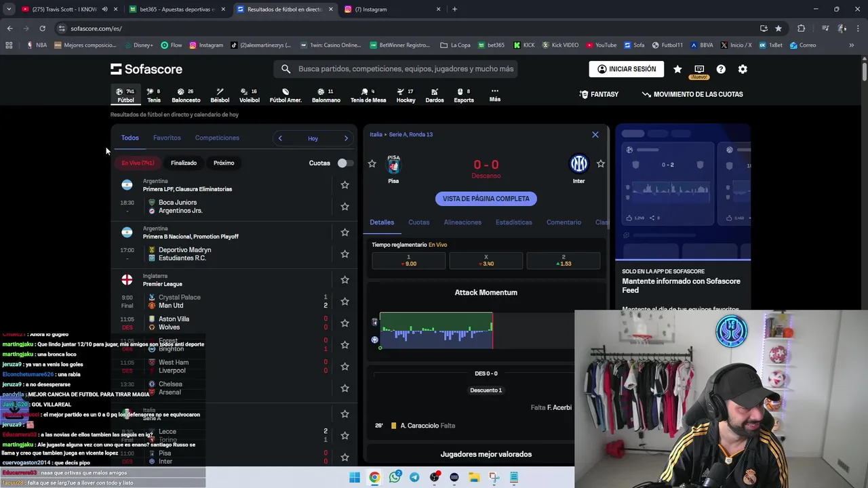
Task: Open the Chrome extensions puzzle icon
Action: 801,28
